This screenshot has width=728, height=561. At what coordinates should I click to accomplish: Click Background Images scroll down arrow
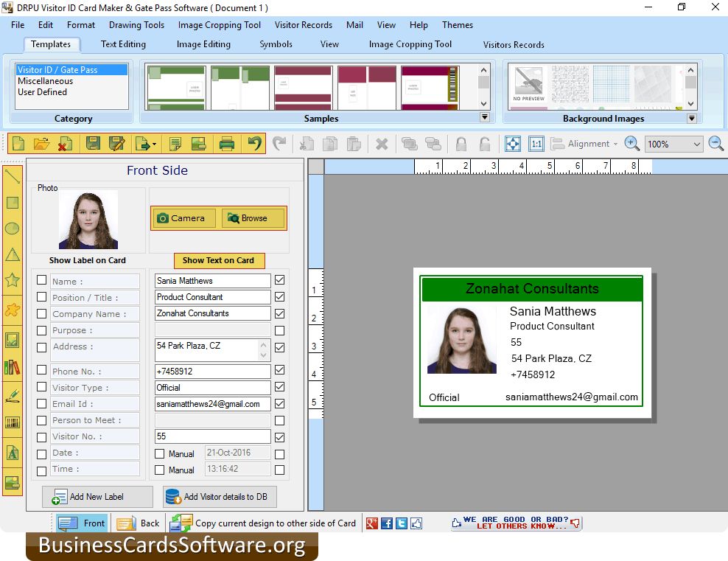pyautogui.click(x=690, y=103)
